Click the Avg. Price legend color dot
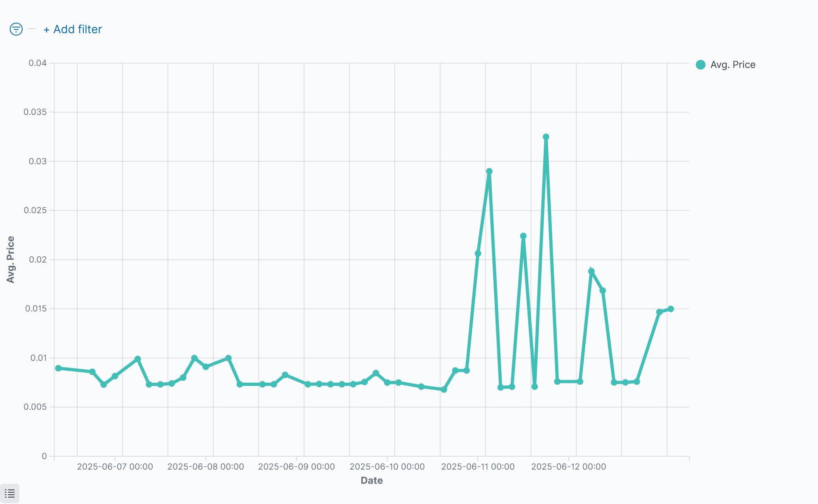 701,65
